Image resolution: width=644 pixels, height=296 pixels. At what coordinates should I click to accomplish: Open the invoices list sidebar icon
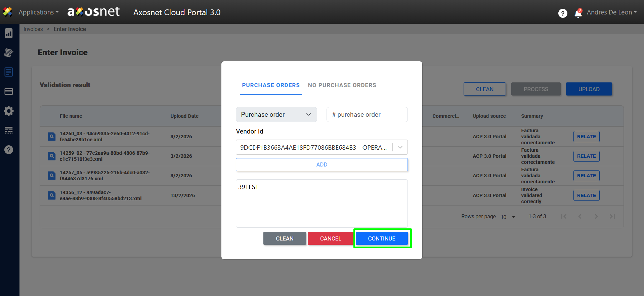click(x=9, y=72)
